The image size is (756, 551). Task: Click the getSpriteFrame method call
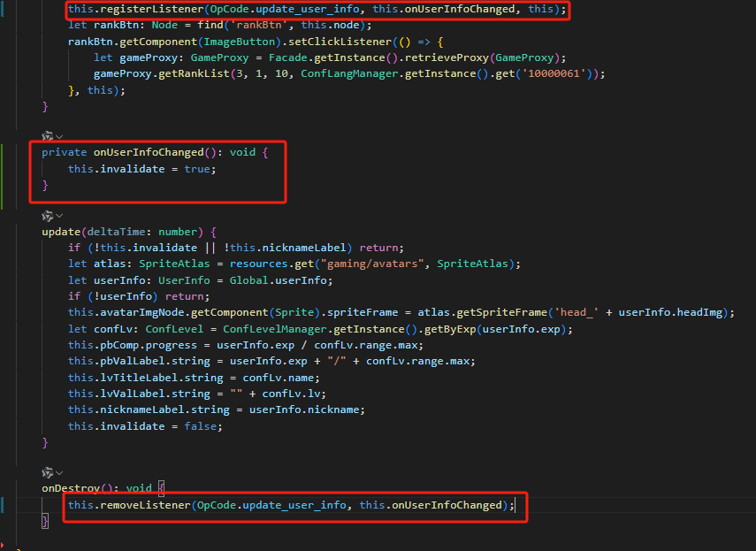[502, 312]
